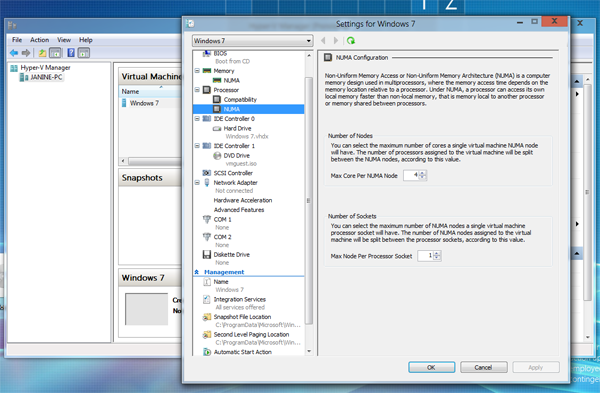Click the Memory chip icon
The width and height of the screenshot is (600, 393).
pos(207,71)
